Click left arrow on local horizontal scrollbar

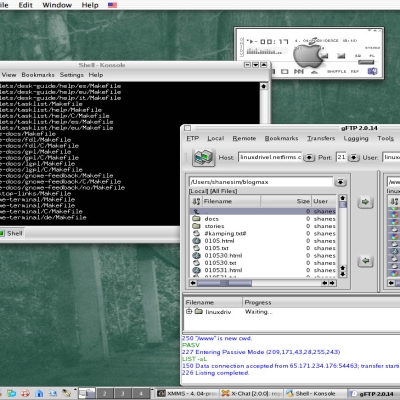coord(193,283)
